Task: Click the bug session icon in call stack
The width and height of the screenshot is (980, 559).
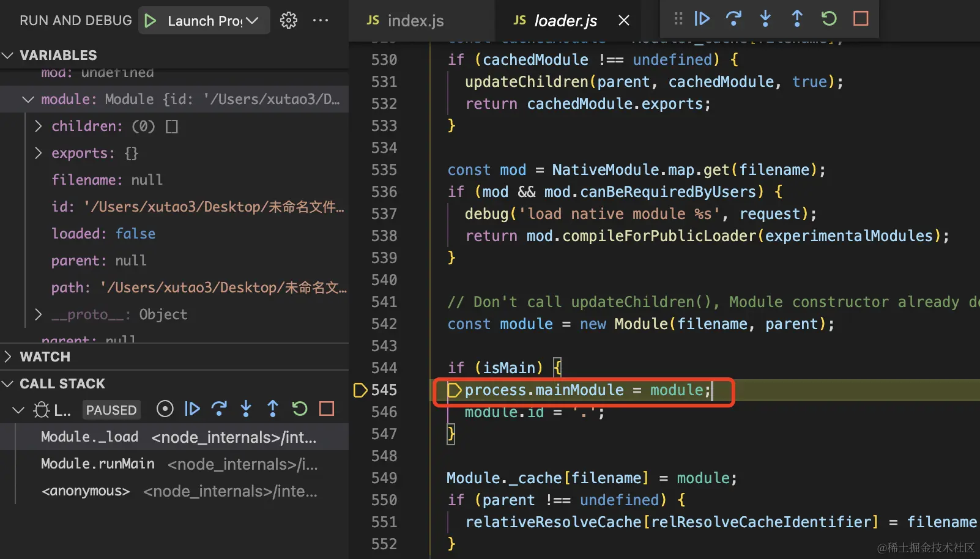Action: (x=42, y=410)
